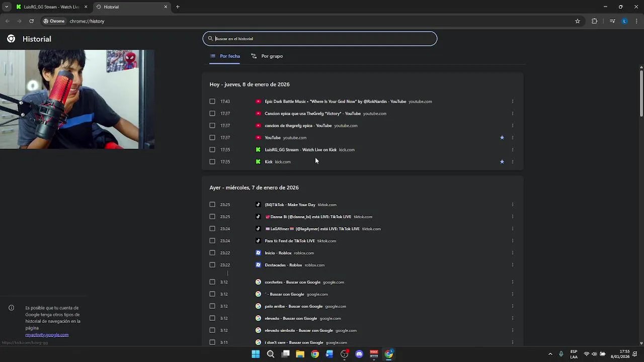This screenshot has width=644, height=362.
Task: Select the Historial browser tab
Action: point(132,7)
